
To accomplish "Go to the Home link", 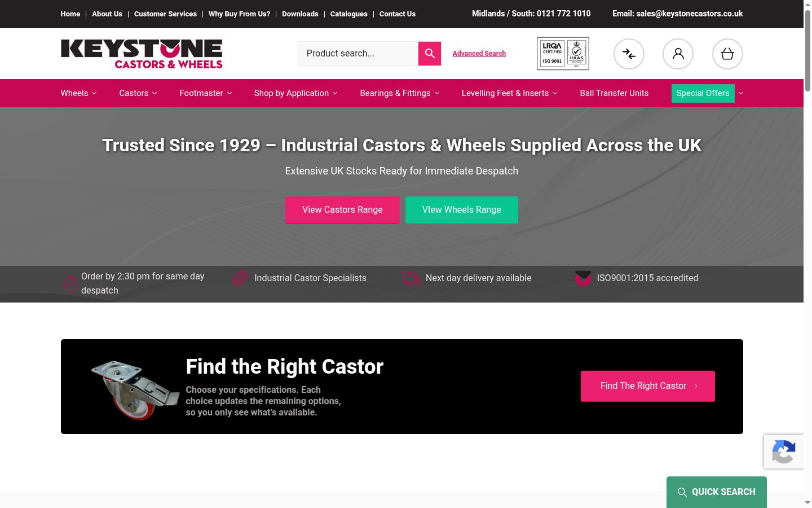I will (x=70, y=14).
